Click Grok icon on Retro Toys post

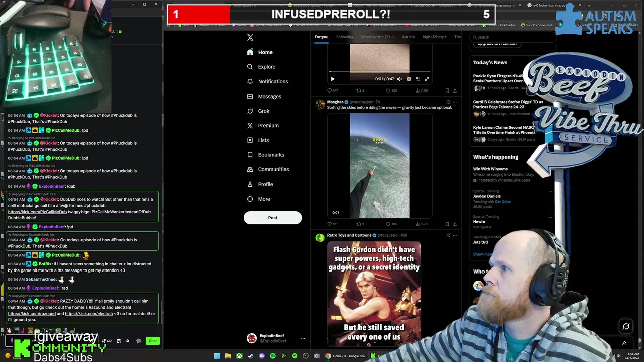448,235
